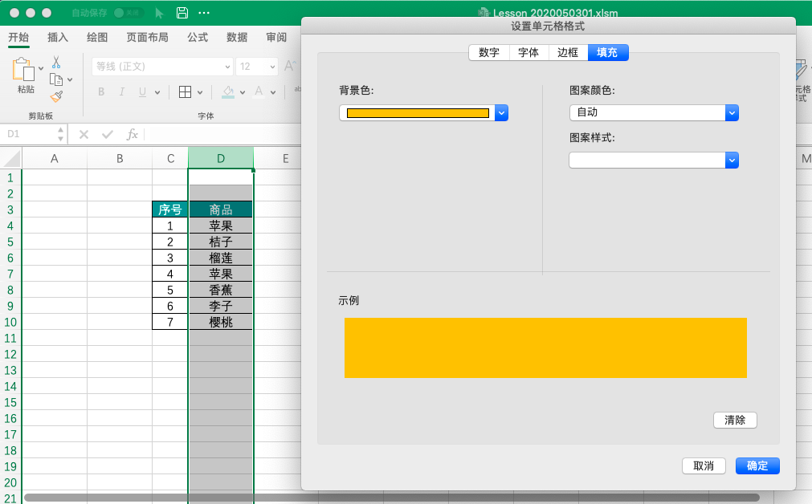Open the 插入 ribbon tab
The image size is (812, 504).
click(58, 37)
